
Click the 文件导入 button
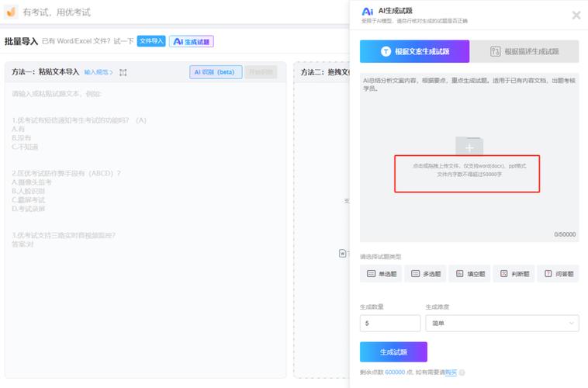pos(151,41)
